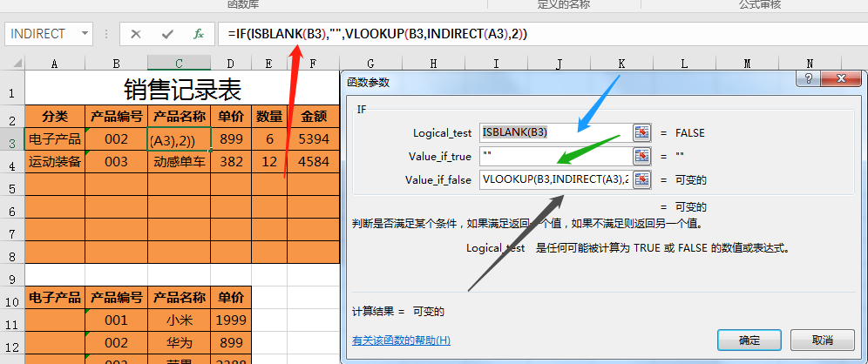The image size is (868, 364).
Task: Collapse dialog using Value_if_false range selector icon
Action: click(641, 179)
